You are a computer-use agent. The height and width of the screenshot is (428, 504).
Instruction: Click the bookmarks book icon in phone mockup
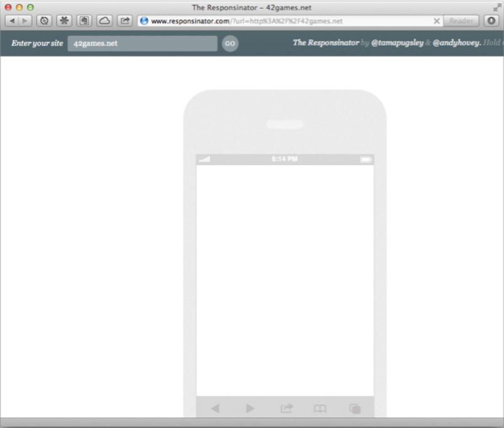point(320,409)
